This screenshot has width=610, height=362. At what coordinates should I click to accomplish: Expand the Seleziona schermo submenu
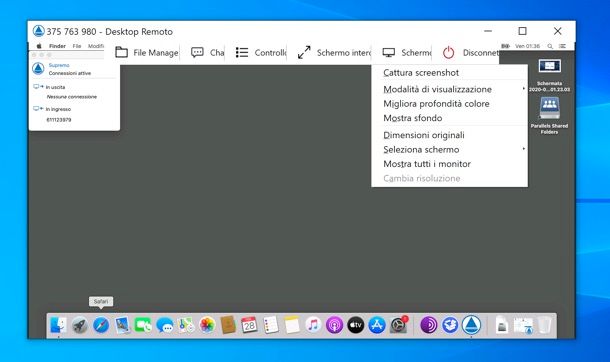(x=449, y=150)
